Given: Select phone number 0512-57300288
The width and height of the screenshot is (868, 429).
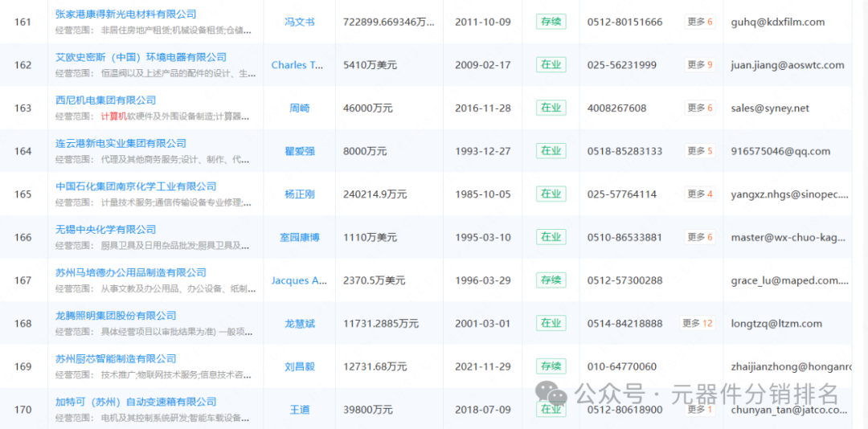Looking at the screenshot, I should point(624,280).
